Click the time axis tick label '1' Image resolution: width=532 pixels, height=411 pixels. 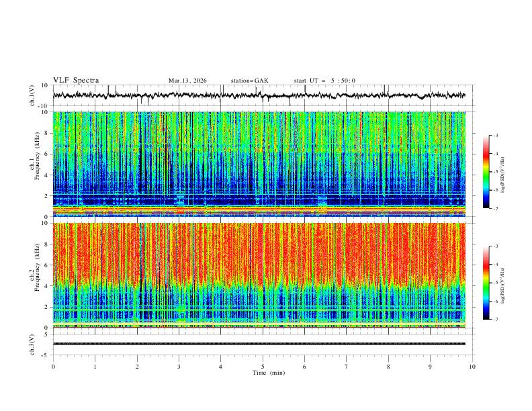(95, 367)
